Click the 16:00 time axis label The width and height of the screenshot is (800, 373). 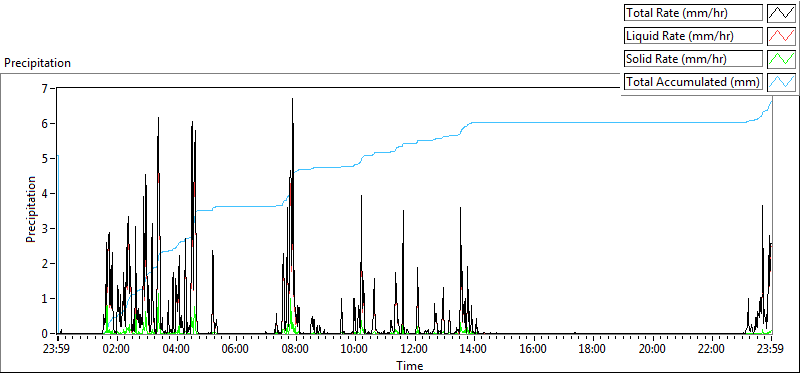coord(534,350)
